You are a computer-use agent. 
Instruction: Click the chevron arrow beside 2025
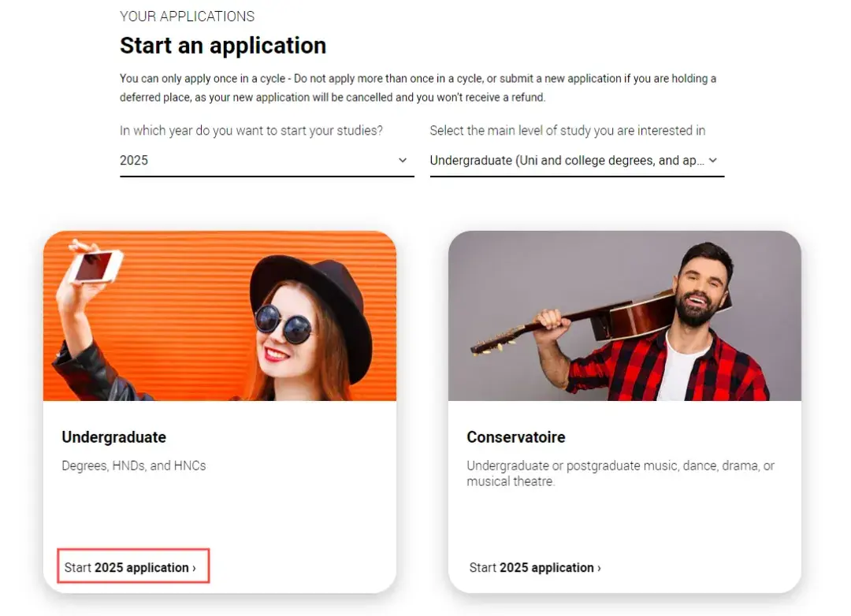point(403,161)
